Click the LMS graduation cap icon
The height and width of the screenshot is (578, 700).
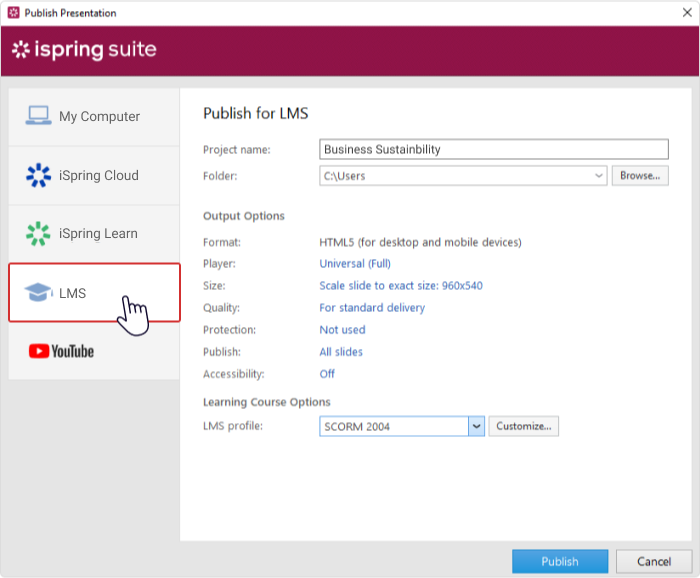(38, 292)
